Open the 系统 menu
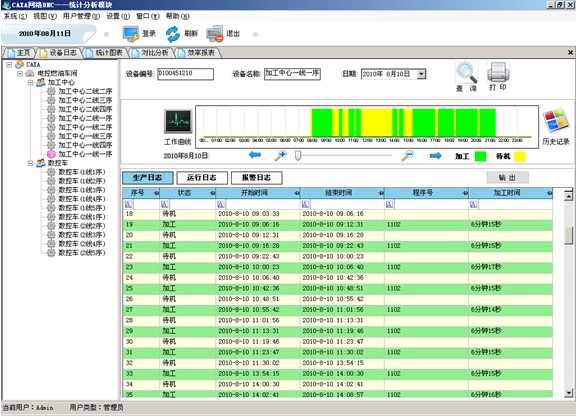Viewport: 576px width, 416px height. (15, 16)
